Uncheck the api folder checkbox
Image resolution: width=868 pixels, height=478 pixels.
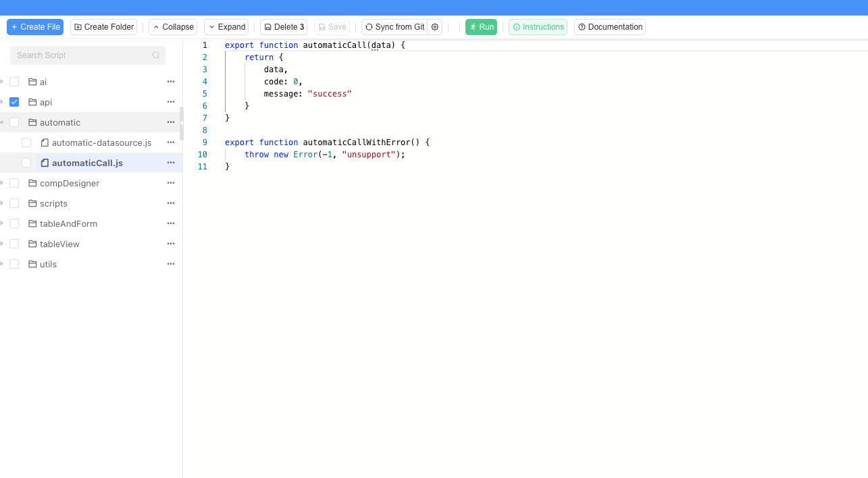pyautogui.click(x=14, y=102)
